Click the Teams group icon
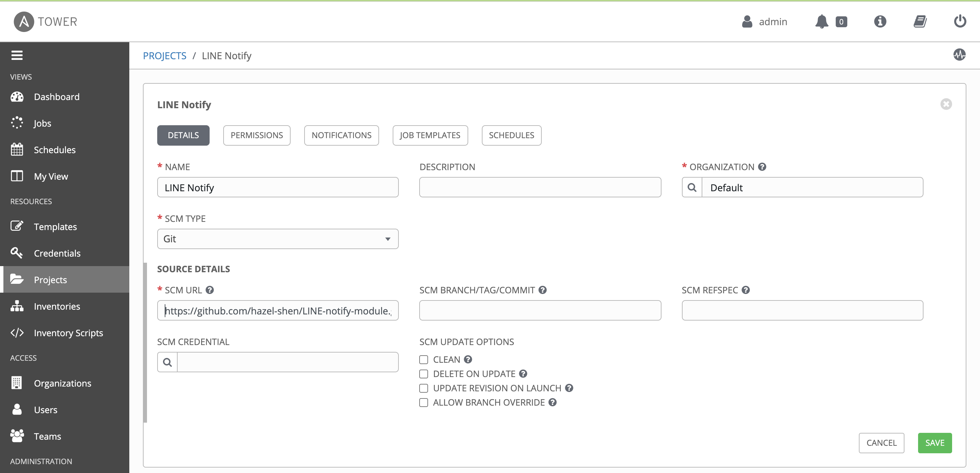980x473 pixels. pyautogui.click(x=17, y=436)
